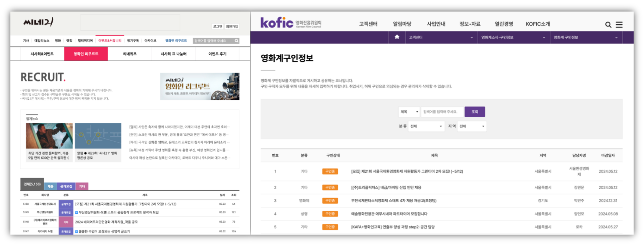Click the KOFIC 검색어를 입력해 주세요 field

coord(442,112)
